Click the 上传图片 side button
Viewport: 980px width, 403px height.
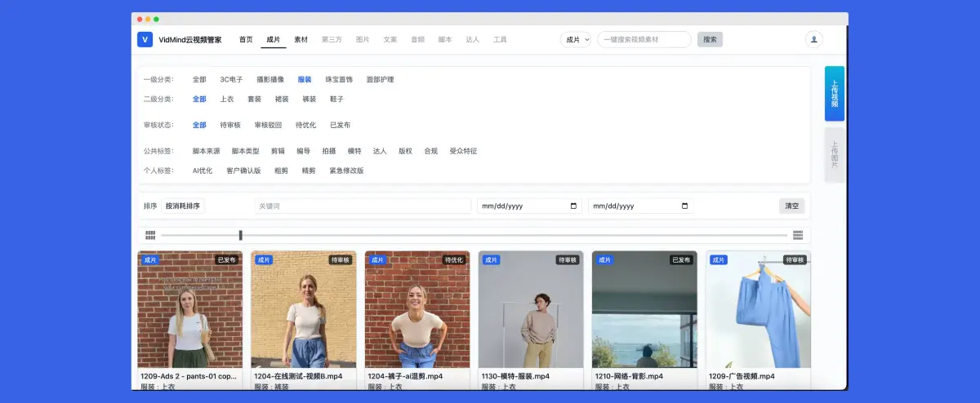[x=835, y=154]
